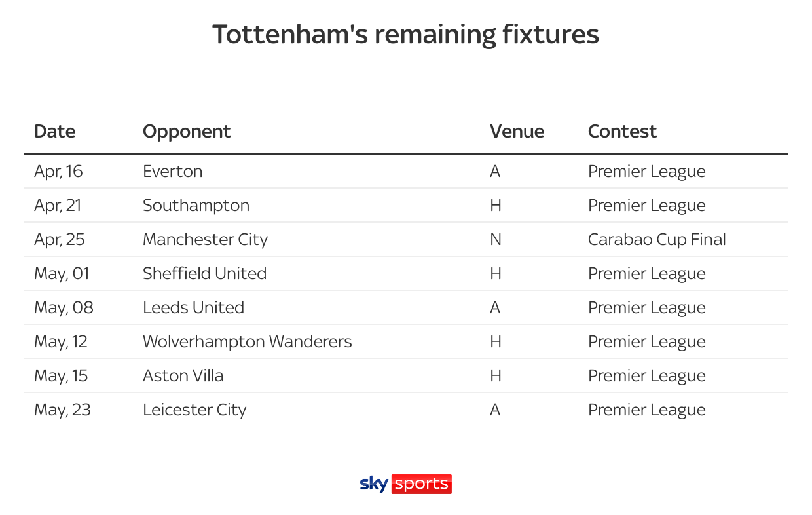Click the May, 23 date cell

pyautogui.click(x=62, y=410)
